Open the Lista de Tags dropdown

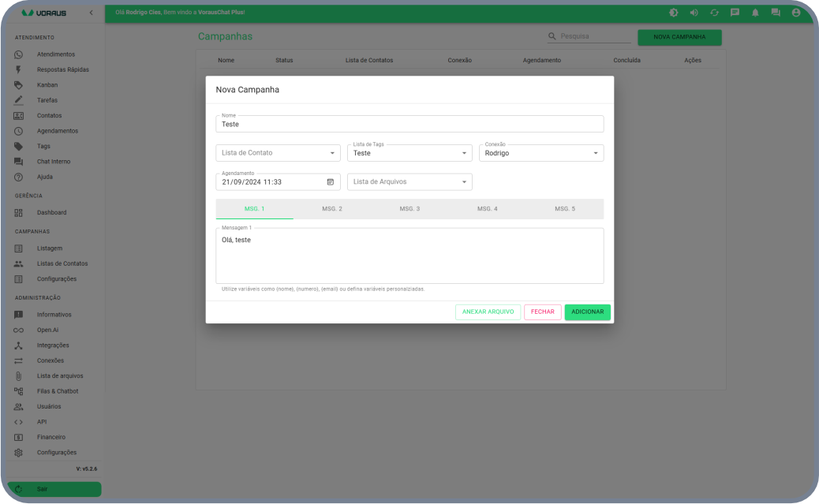(x=464, y=153)
